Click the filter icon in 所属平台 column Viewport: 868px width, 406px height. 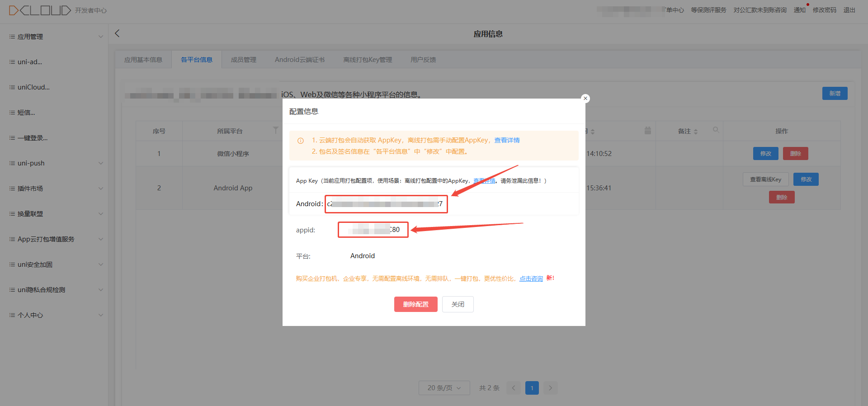(x=275, y=130)
